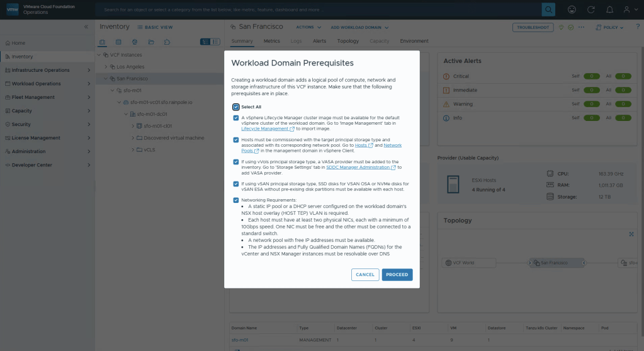This screenshot has width=644, height=351.
Task: Click the Proceed button
Action: click(x=397, y=275)
